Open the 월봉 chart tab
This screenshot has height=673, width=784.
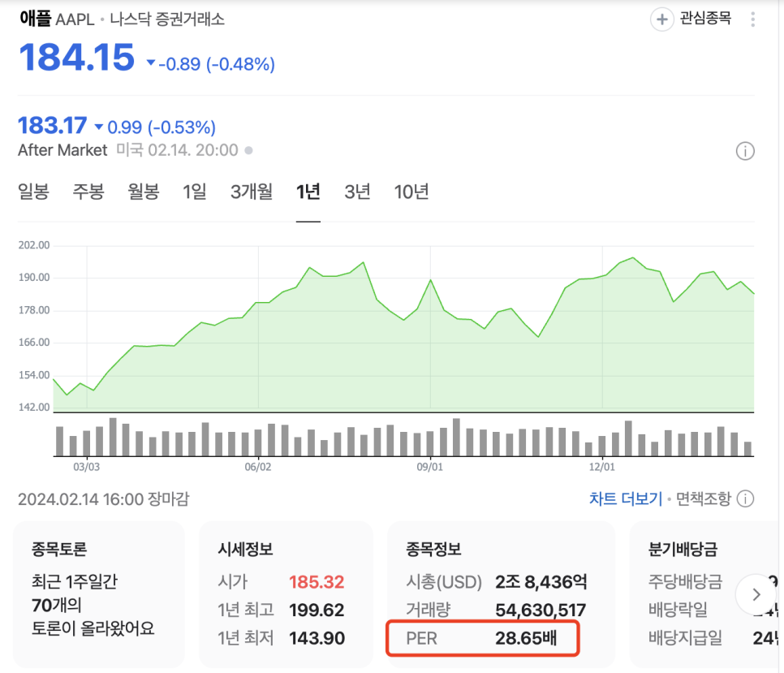click(x=144, y=192)
